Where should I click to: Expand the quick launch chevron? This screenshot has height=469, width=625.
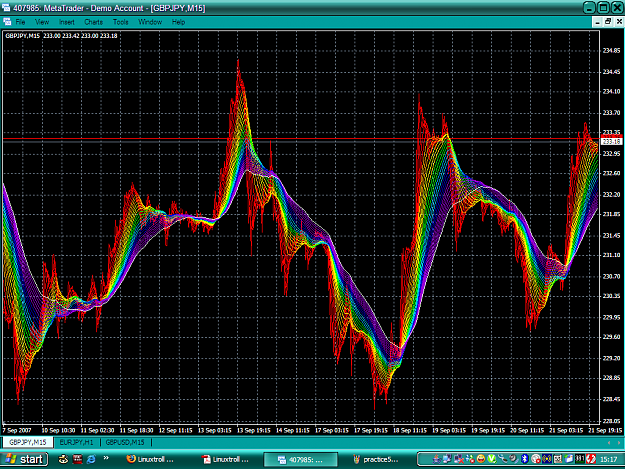106,458
